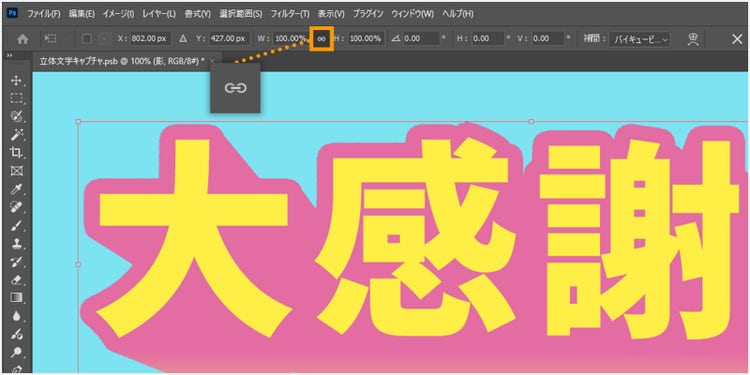Select the Eraser tool
The height and width of the screenshot is (375, 750).
pos(16,280)
